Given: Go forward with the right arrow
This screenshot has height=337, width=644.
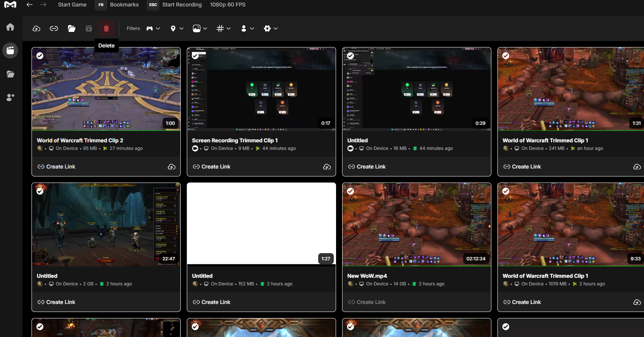Looking at the screenshot, I should tap(43, 5).
